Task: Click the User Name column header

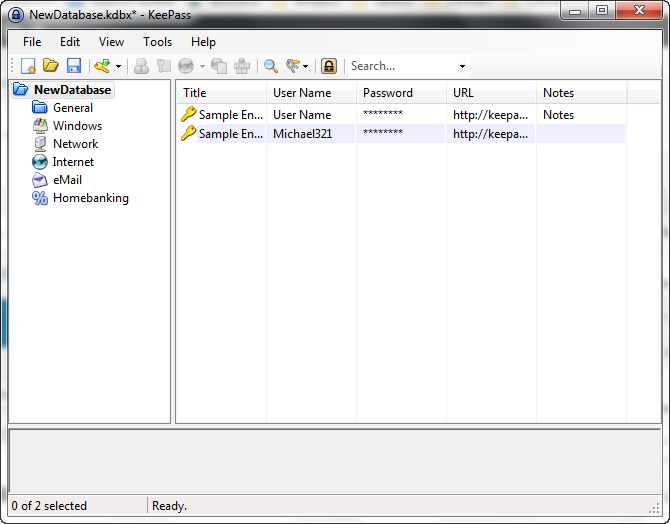Action: point(310,93)
